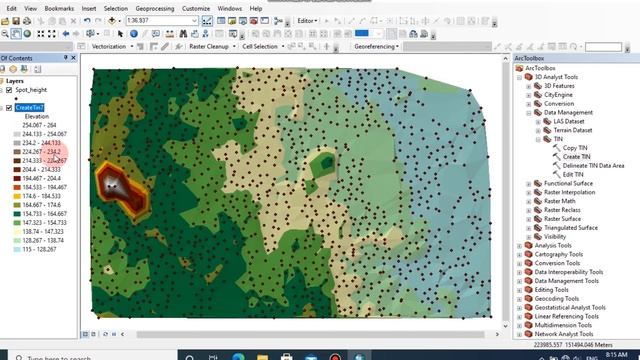Open the Geoprocessing menu
The image size is (640, 360).
tap(155, 8)
